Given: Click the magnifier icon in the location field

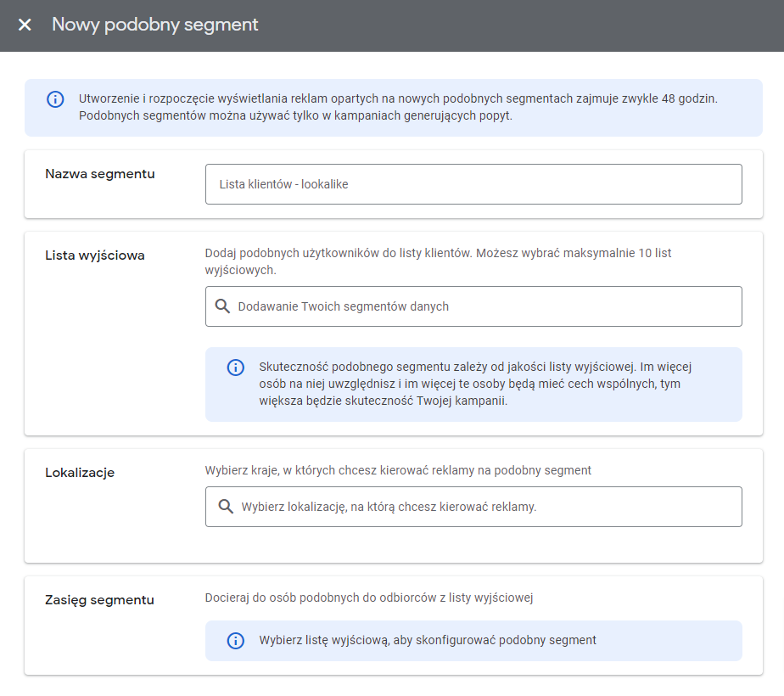Looking at the screenshot, I should point(226,507).
